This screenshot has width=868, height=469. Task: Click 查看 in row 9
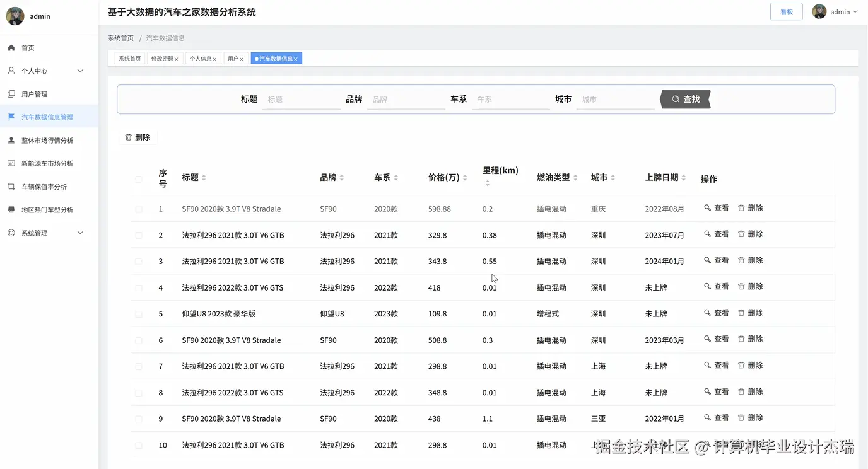[x=716, y=418]
